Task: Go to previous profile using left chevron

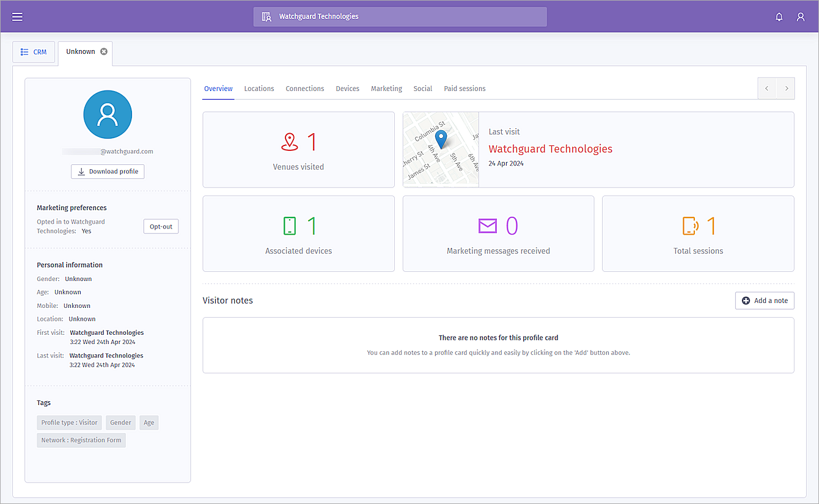Action: [767, 88]
